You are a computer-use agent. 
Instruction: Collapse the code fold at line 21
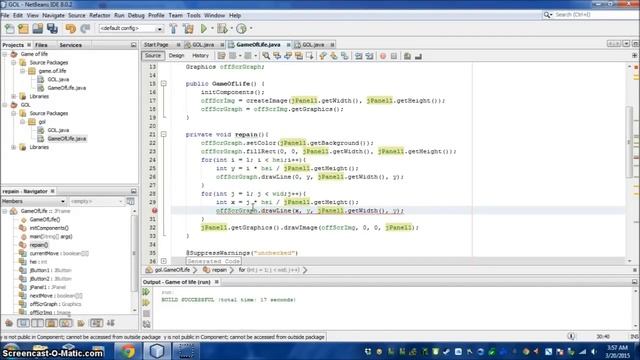(x=164, y=134)
